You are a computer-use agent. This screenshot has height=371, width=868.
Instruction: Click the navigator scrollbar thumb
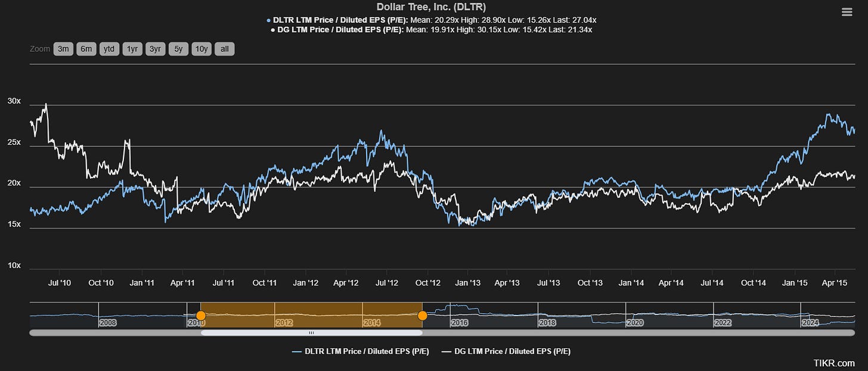pos(311,333)
